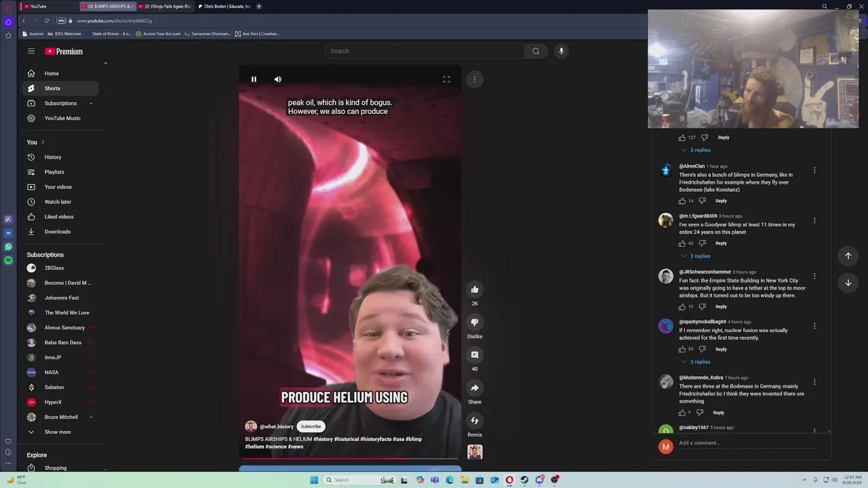Screen dimensions: 868x488
Task: Open the Sabaton subscription channel
Action: pos(60,387)
